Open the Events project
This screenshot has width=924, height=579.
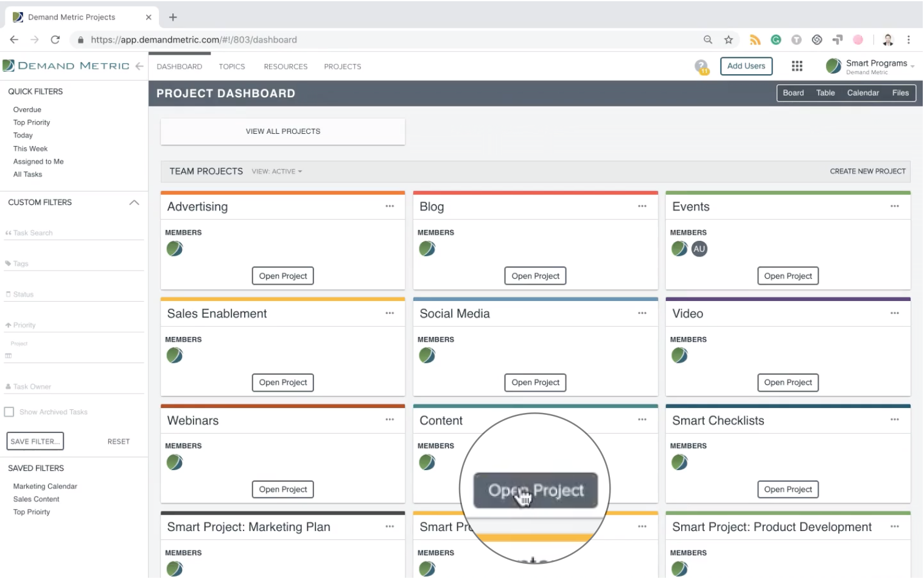coord(788,276)
